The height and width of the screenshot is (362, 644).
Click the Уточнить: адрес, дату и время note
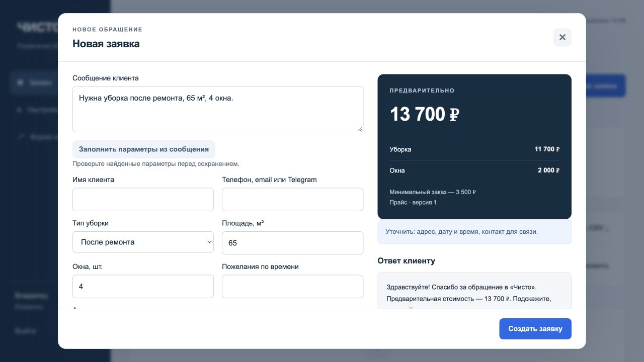474,232
